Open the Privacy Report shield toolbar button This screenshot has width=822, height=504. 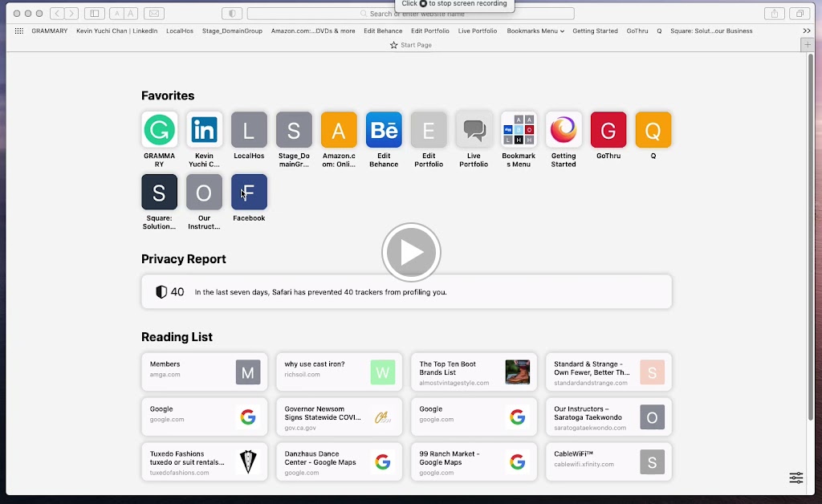232,13
